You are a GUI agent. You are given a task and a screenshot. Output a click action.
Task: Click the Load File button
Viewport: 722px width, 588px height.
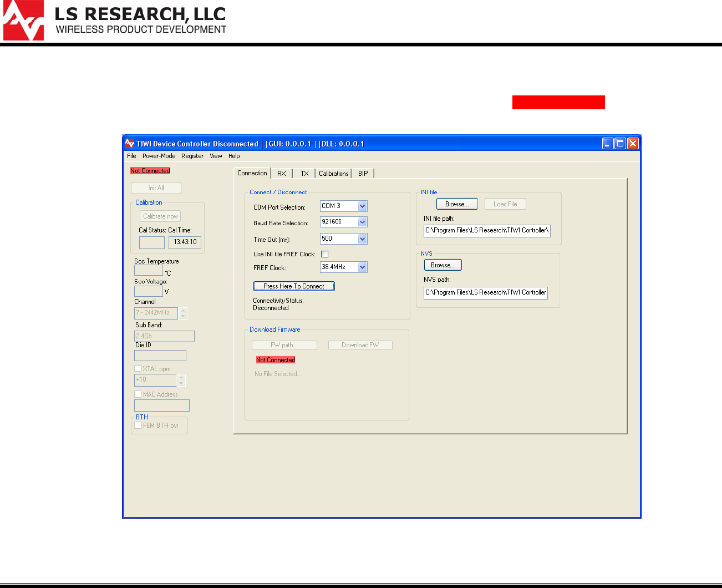pyautogui.click(x=505, y=204)
